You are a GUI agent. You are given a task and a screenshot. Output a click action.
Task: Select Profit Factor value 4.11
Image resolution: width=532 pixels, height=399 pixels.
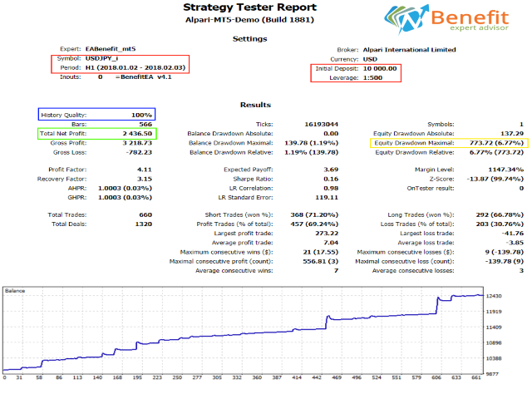[x=145, y=170]
